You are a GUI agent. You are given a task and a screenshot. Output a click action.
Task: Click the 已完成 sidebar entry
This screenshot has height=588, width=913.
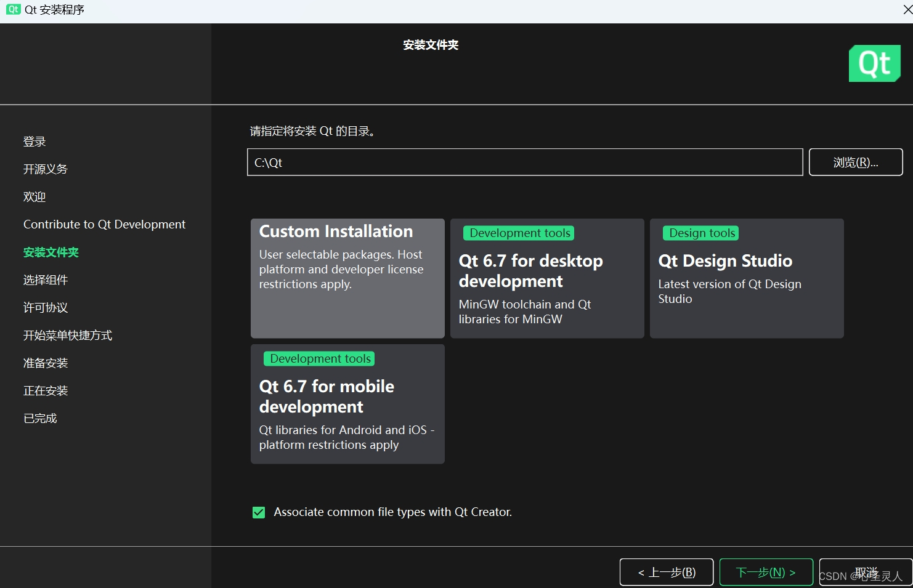pyautogui.click(x=39, y=418)
